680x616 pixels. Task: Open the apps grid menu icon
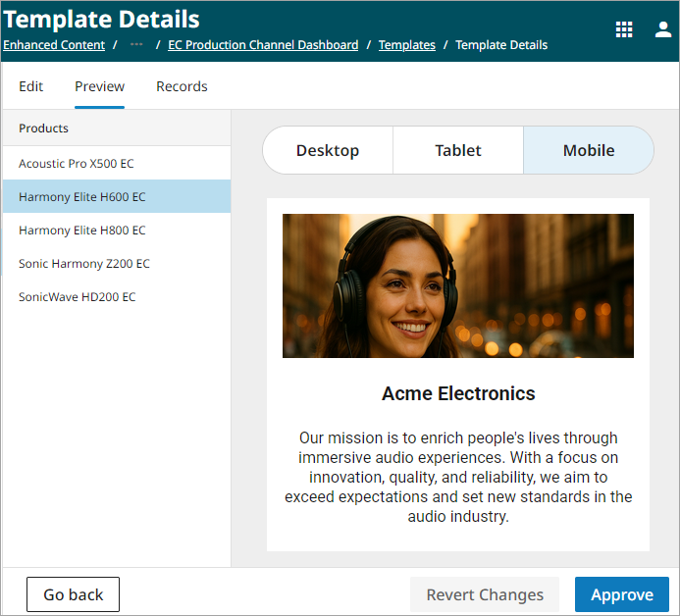pos(624,29)
